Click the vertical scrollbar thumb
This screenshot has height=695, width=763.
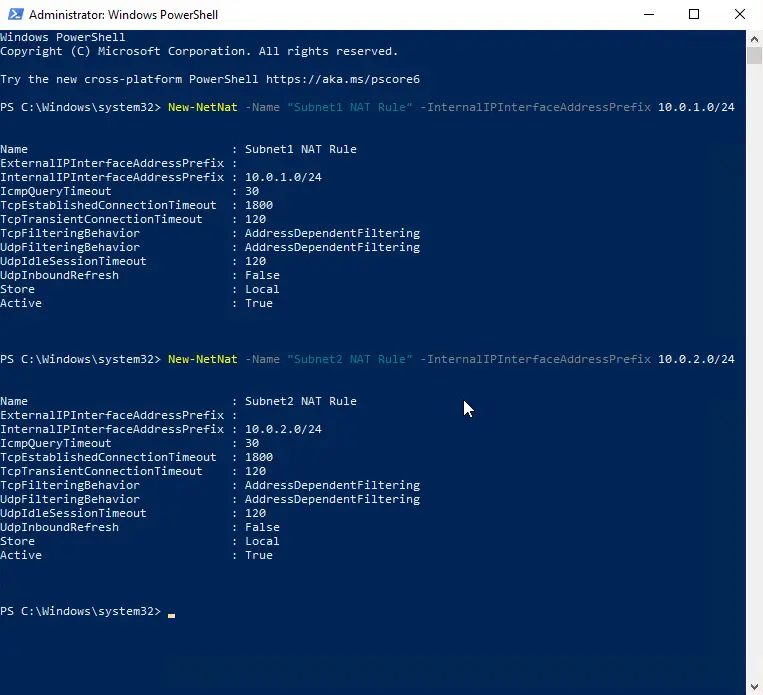click(754, 55)
